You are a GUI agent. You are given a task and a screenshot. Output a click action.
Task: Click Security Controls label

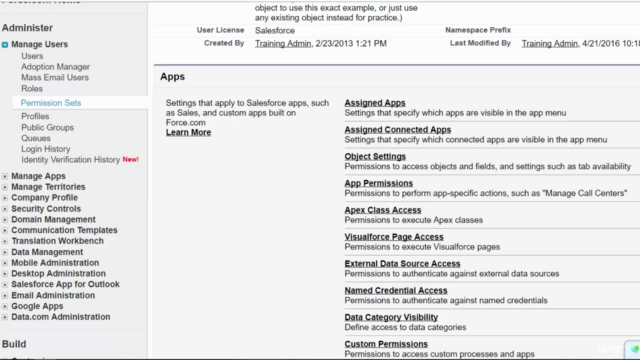(46, 209)
